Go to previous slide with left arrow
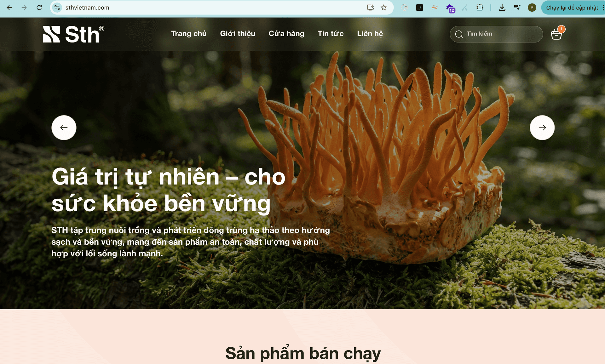The width and height of the screenshot is (605, 364). (64, 128)
